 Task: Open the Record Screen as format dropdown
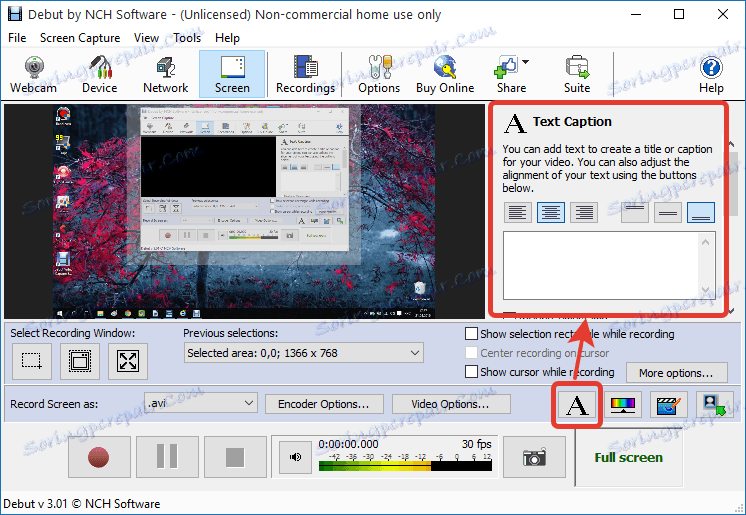(201, 403)
